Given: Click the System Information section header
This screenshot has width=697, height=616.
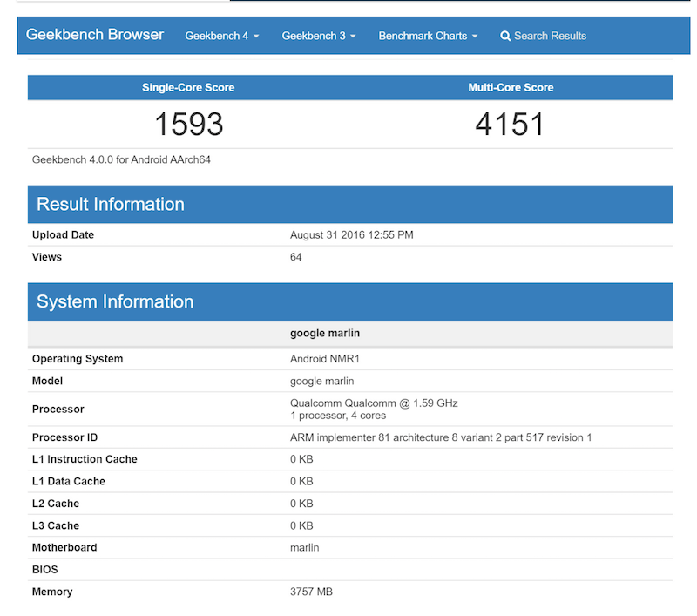Looking at the screenshot, I should pyautogui.click(x=115, y=301).
